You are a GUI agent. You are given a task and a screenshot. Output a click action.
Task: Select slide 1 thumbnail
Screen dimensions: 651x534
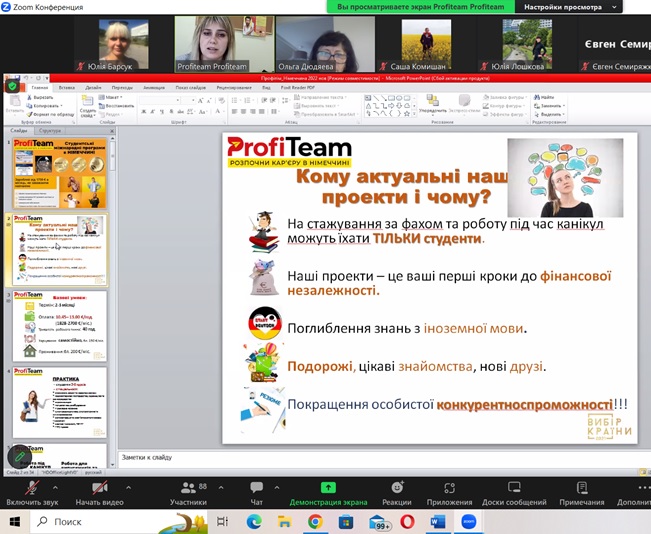pyautogui.click(x=60, y=174)
